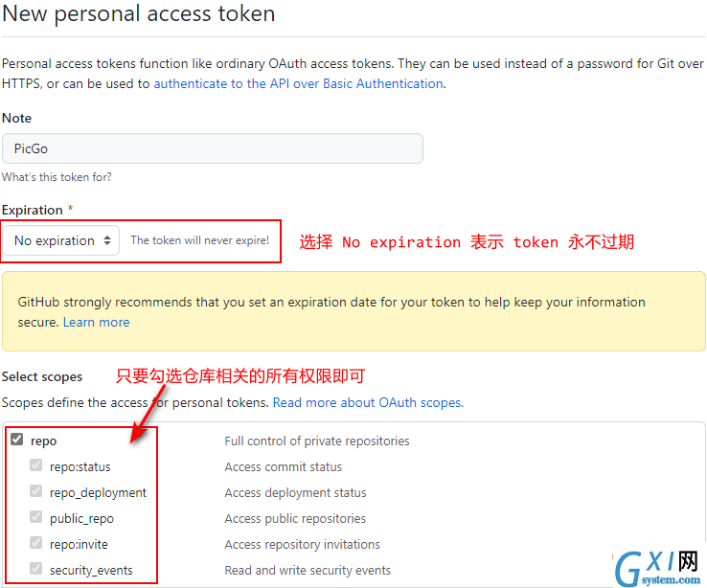
Task: Click the repo scope label
Action: click(x=44, y=441)
